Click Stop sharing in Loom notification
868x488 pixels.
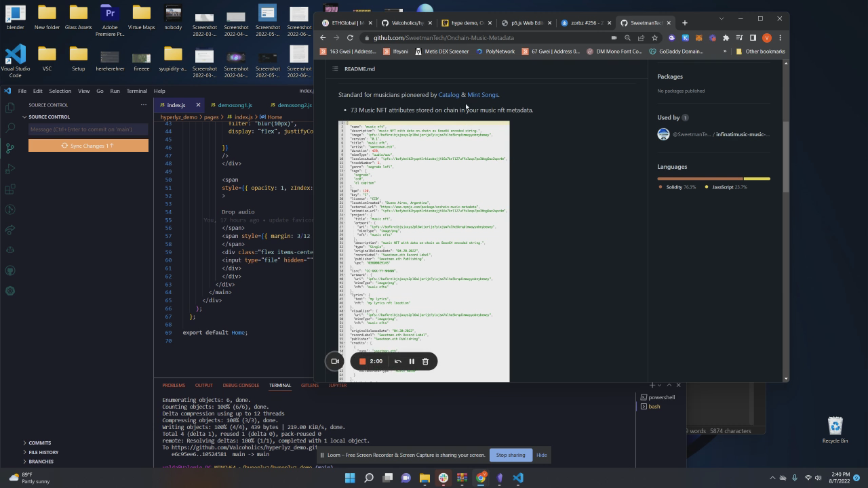(511, 455)
